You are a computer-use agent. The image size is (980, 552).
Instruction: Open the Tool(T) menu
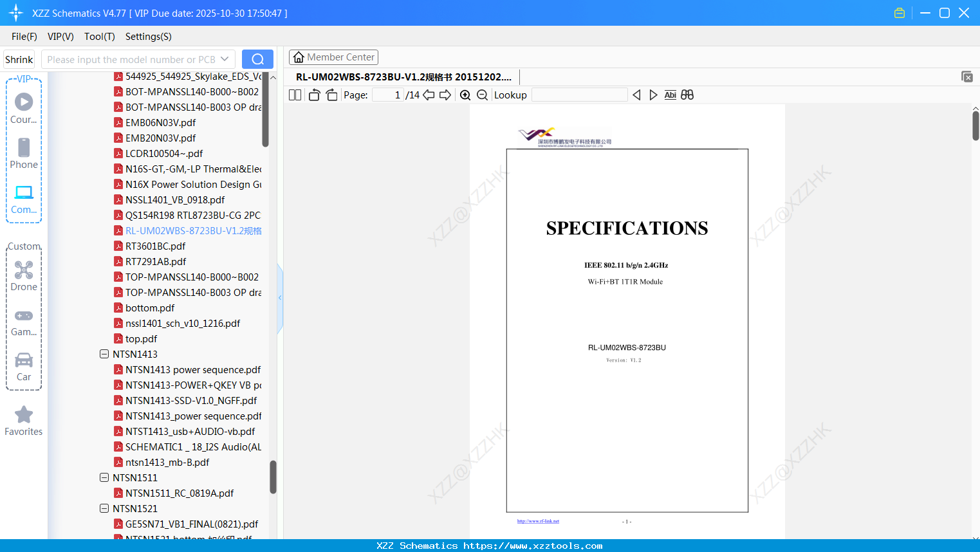pyautogui.click(x=100, y=37)
